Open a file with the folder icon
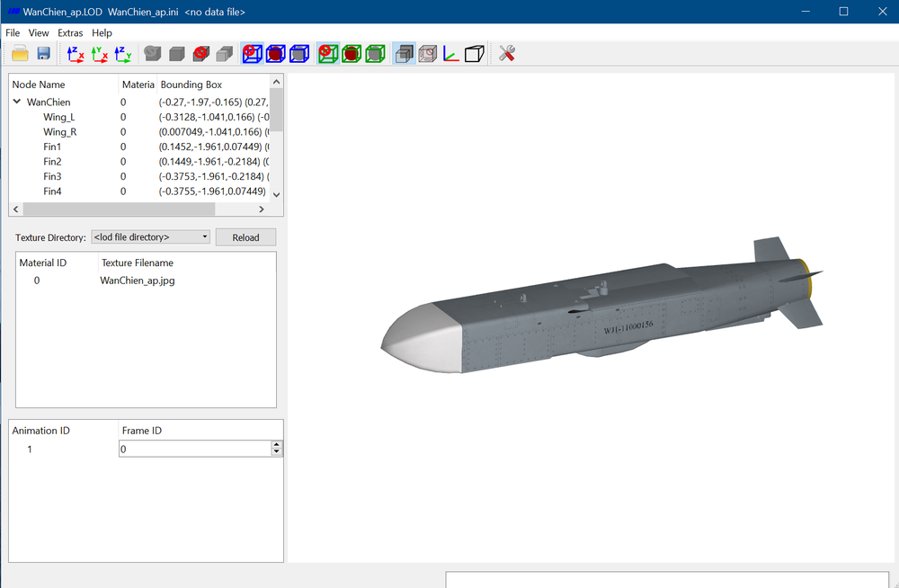The image size is (899, 588). coord(20,53)
